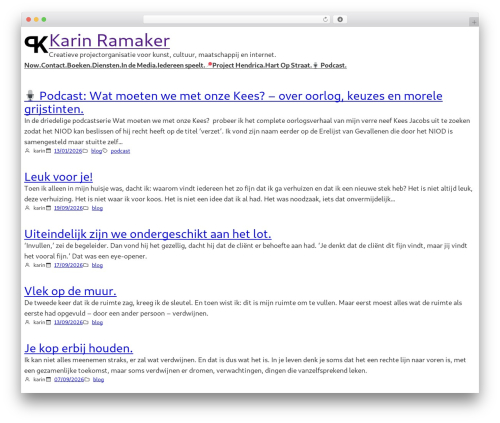This screenshot has height=423, width=500.
Task: Open Uiteindelijk zijn we ondergeschikt aan het lot
Action: click(x=148, y=234)
